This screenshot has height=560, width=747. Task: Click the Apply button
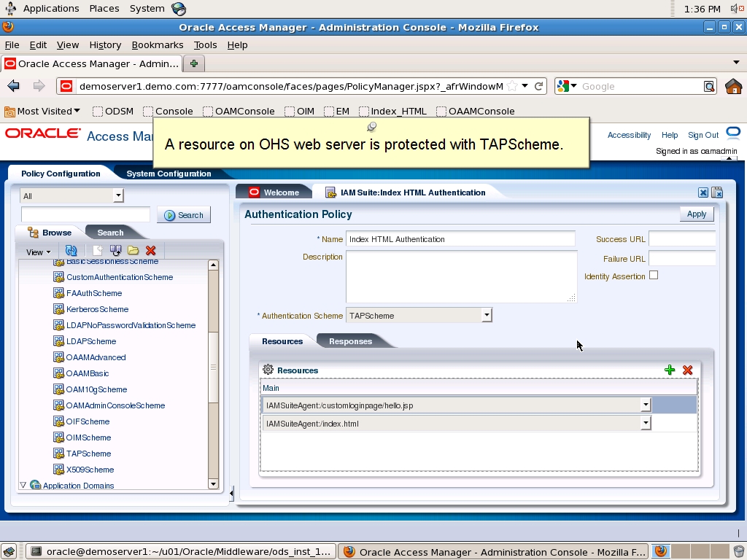click(x=695, y=214)
